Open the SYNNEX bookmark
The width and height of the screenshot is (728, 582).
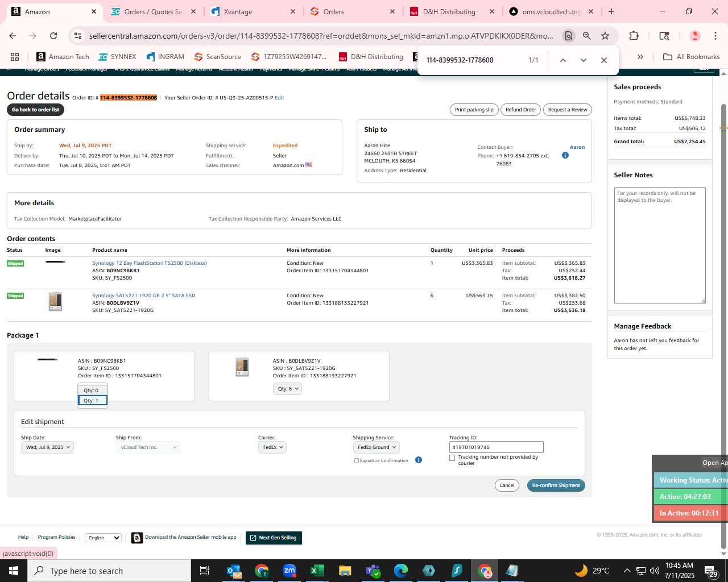117,57
